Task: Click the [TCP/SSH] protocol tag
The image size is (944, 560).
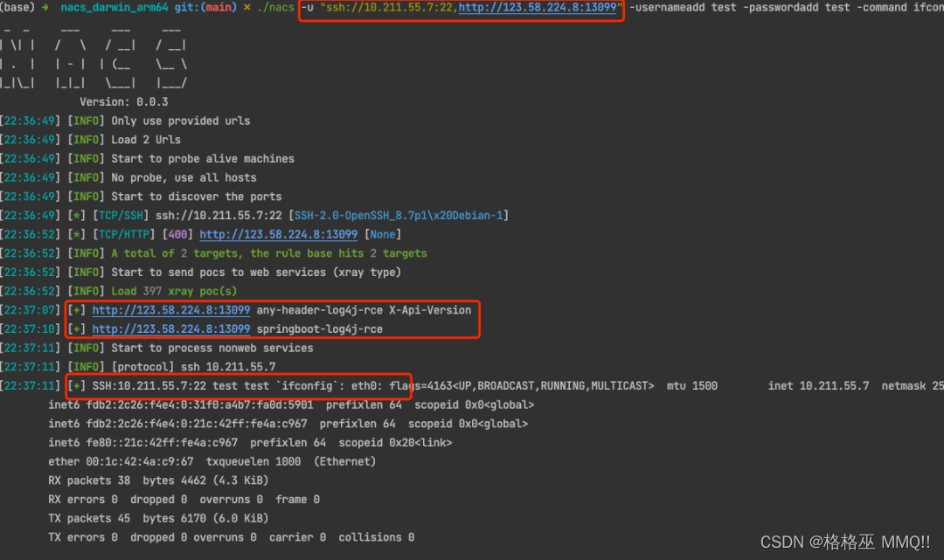Action: pos(121,216)
